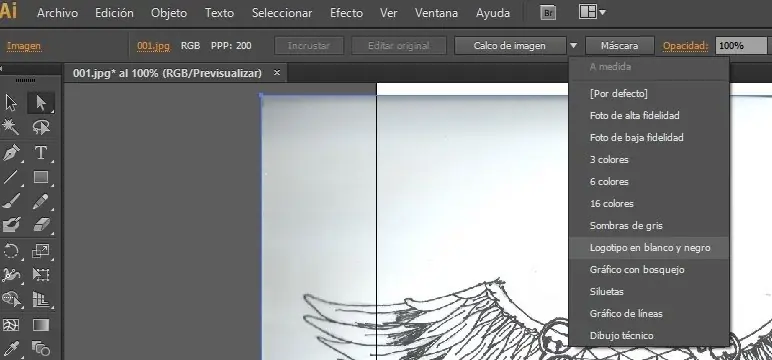Select the Magic Wand tool
This screenshot has width=772, height=360.
pyautogui.click(x=11, y=127)
